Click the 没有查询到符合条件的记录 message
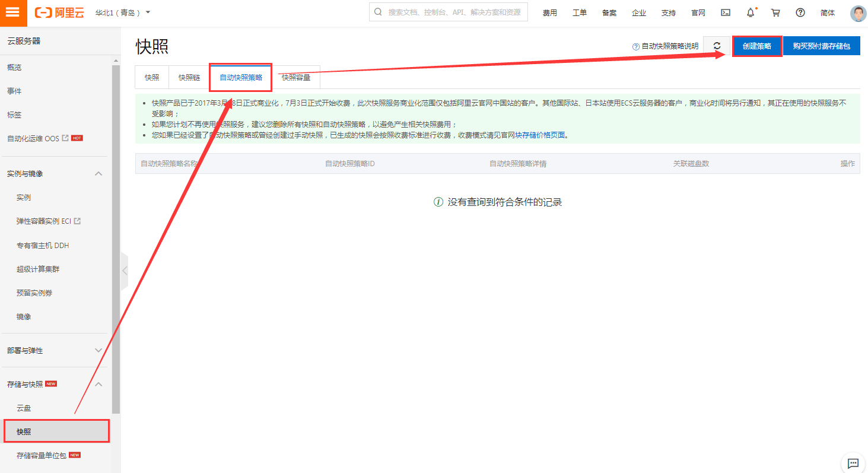 (x=505, y=202)
